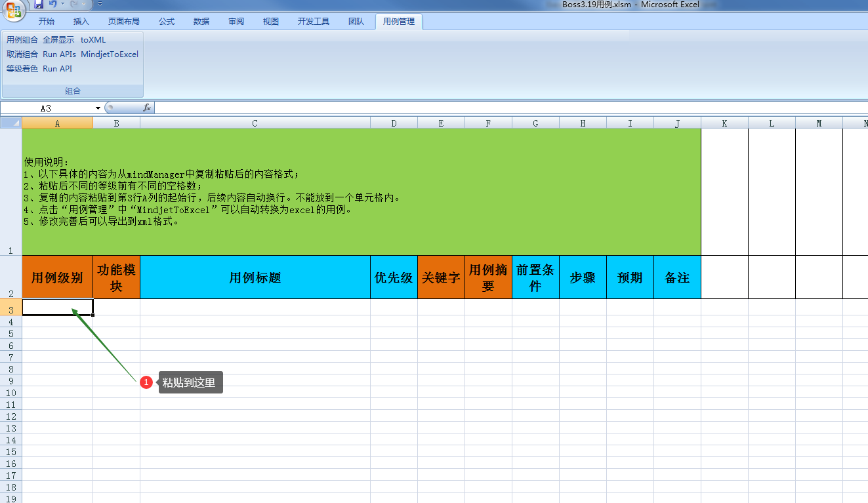Image resolution: width=868 pixels, height=503 pixels.
Task: Click the Undo icon
Action: click(53, 5)
